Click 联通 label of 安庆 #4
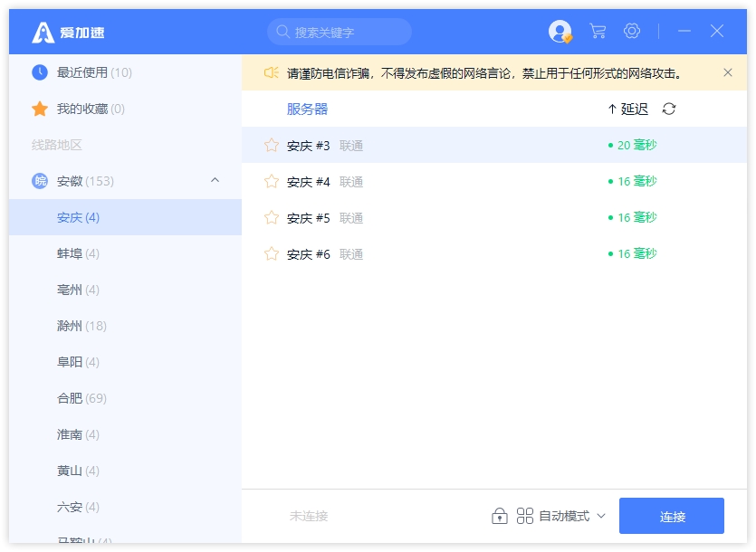756x552 pixels. [351, 182]
